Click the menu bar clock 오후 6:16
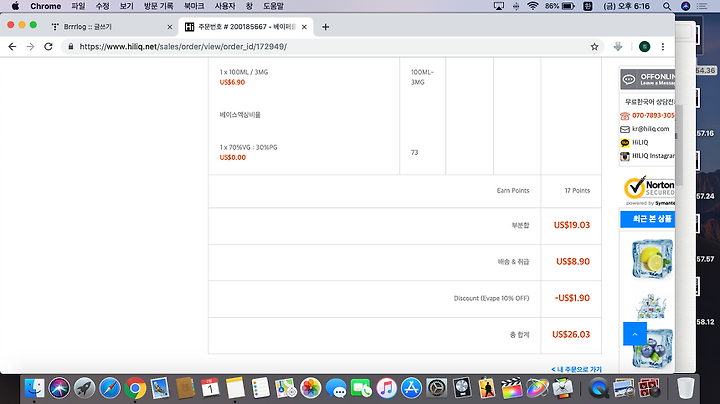 626,6
